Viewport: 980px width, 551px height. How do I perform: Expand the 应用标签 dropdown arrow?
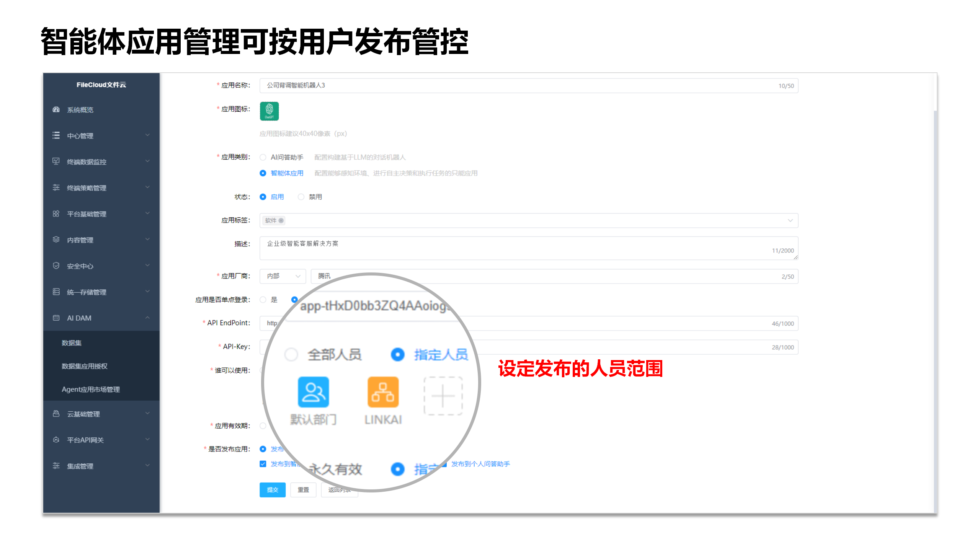tap(790, 220)
